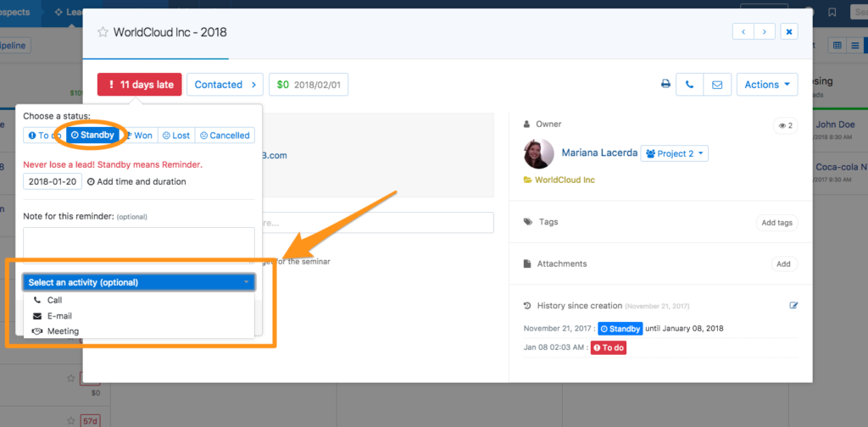Go to the next lead with right chevron
The height and width of the screenshot is (427, 868).
(764, 31)
